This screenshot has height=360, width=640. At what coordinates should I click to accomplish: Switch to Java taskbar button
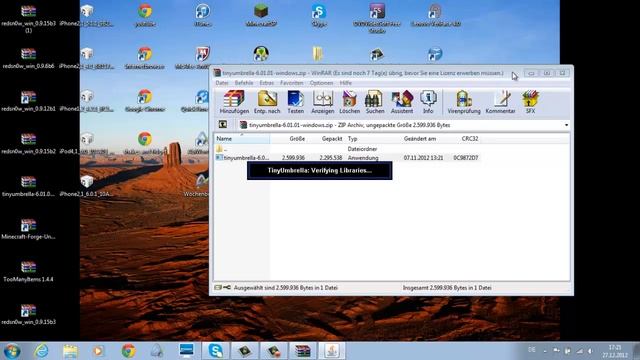332,351
